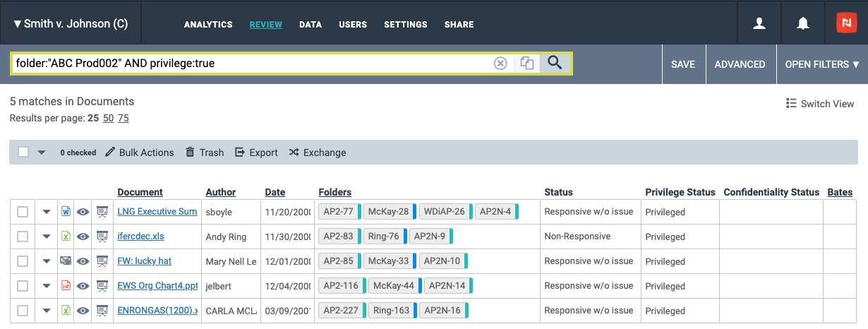The image size is (868, 329).
Task: Copy the search query using the copy icon
Action: point(526,64)
